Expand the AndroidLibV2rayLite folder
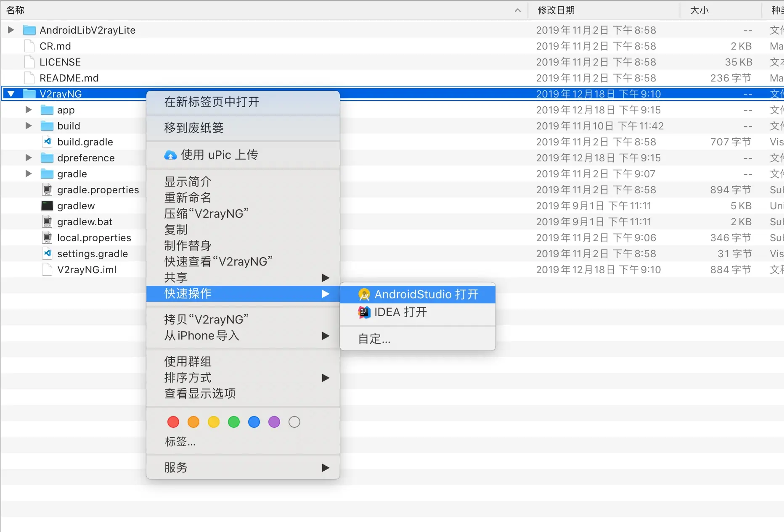The image size is (784, 532). tap(11, 30)
